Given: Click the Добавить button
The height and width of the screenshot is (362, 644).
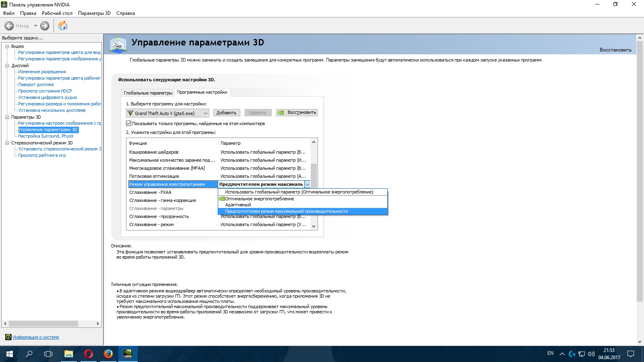Looking at the screenshot, I should pyautogui.click(x=226, y=113).
